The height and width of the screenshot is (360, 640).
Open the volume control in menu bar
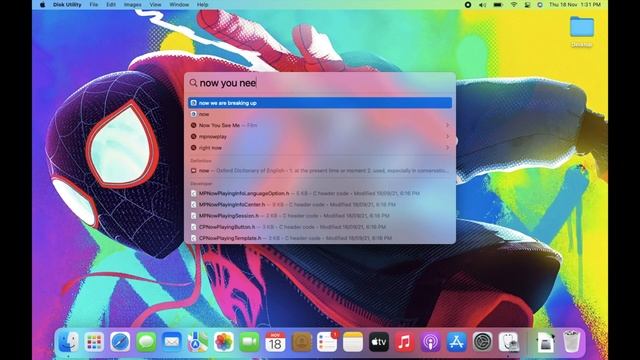tap(482, 4)
